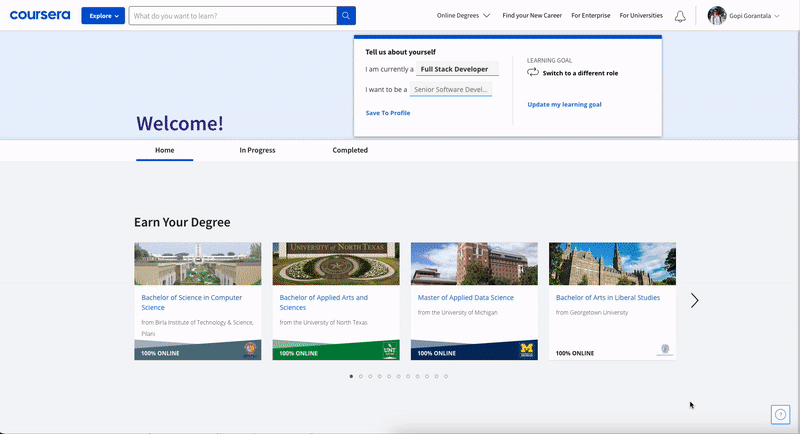Viewport: 800px width, 434px height.
Task: Click the Gopi Gorantala profile avatar
Action: [717, 16]
